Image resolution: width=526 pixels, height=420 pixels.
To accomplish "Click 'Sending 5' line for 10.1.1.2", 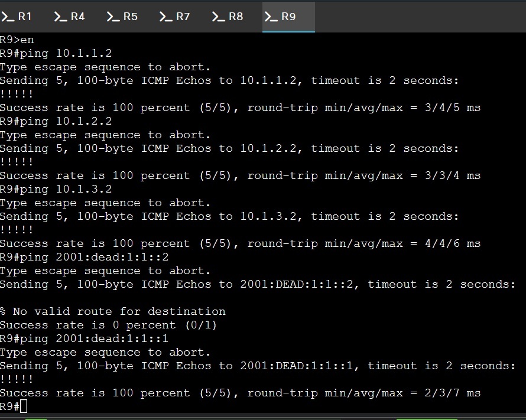I will [229, 80].
